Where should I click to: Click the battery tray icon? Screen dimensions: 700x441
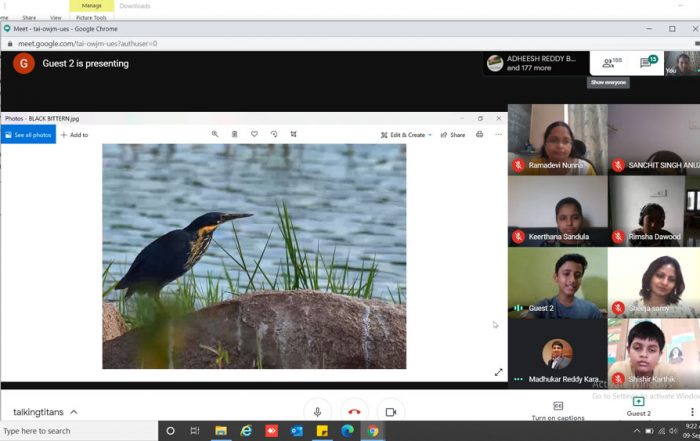tap(650, 431)
